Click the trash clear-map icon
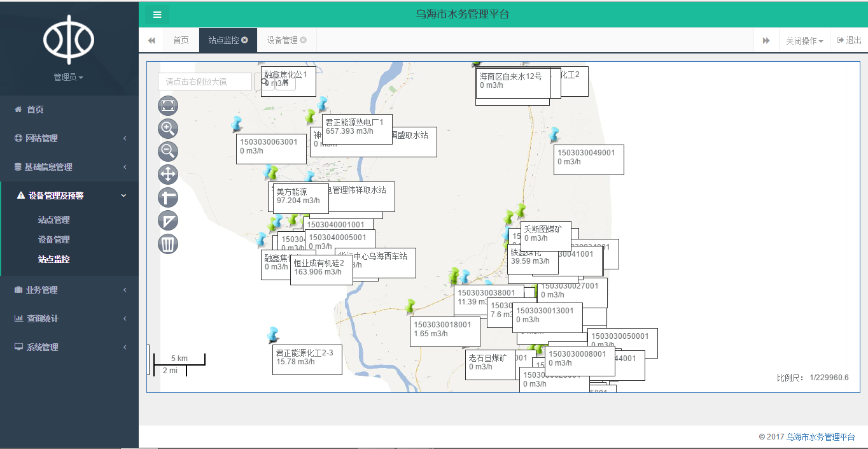The image size is (868, 449). coord(168,244)
